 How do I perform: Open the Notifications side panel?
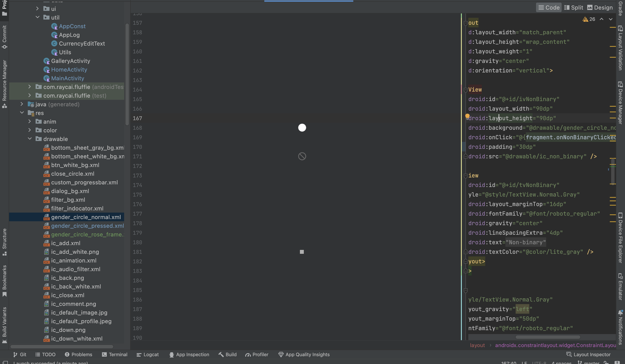pyautogui.click(x=620, y=327)
